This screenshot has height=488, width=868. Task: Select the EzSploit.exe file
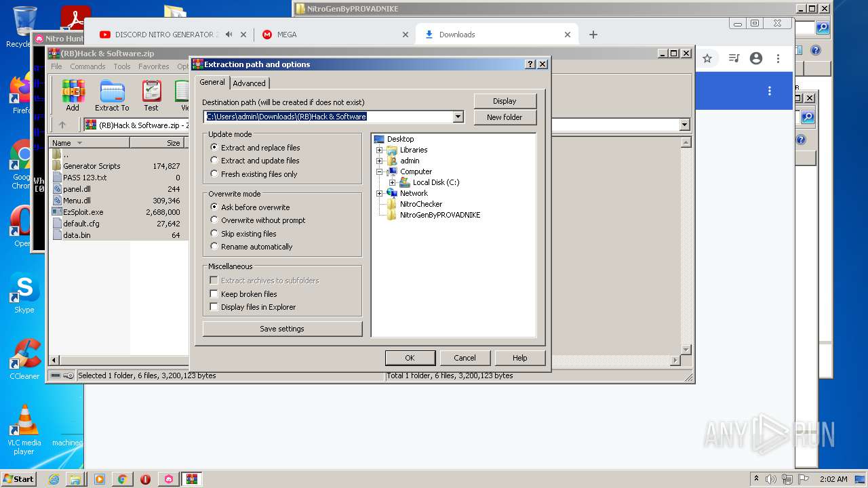pyautogui.click(x=83, y=212)
